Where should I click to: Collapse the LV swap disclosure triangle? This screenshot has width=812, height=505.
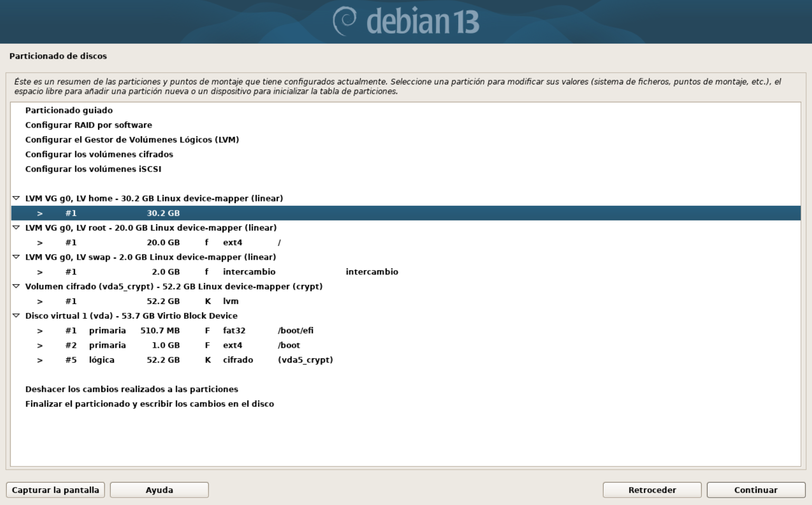click(16, 257)
